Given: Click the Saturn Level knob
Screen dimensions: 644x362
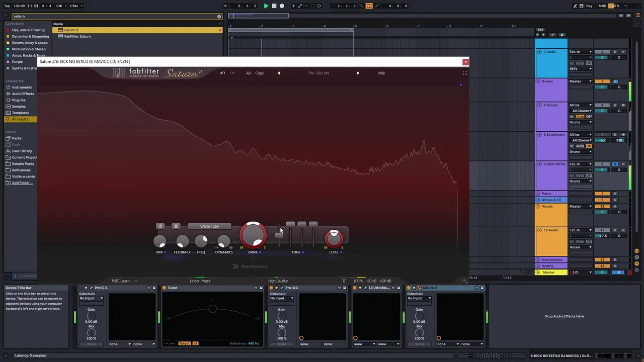Looking at the screenshot, I should 334,238.
